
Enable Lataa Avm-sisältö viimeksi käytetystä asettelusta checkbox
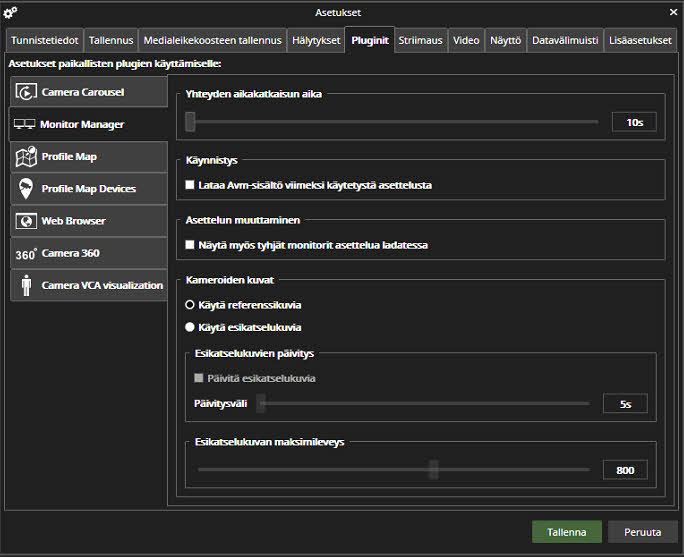coord(190,185)
